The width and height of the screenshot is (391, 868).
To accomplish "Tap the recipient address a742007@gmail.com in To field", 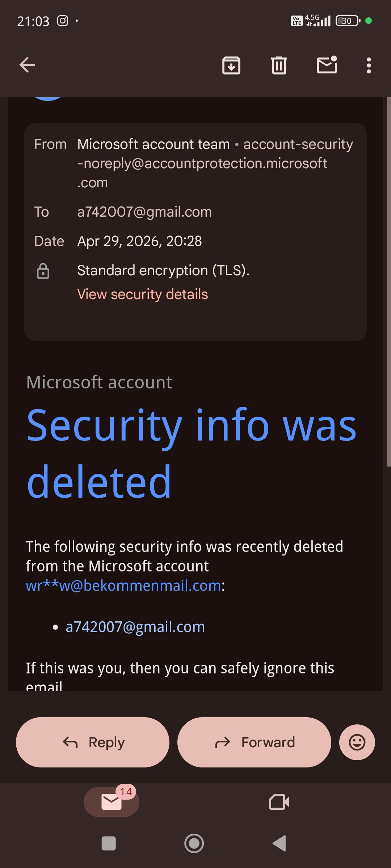I will coord(144,212).
